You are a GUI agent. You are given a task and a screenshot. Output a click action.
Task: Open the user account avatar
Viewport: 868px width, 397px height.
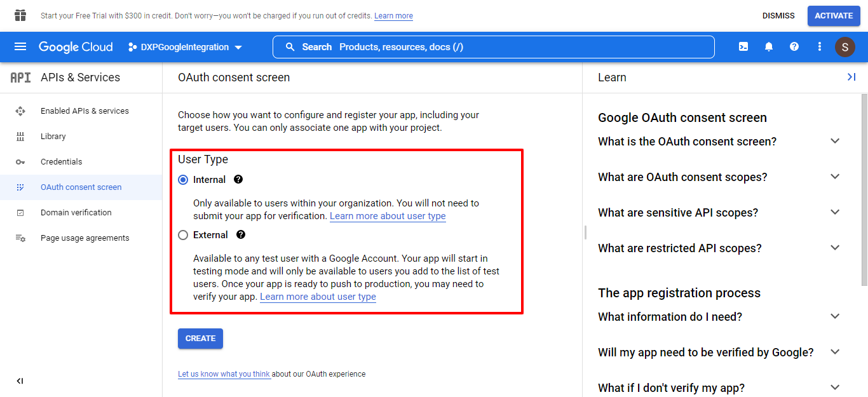pyautogui.click(x=844, y=47)
